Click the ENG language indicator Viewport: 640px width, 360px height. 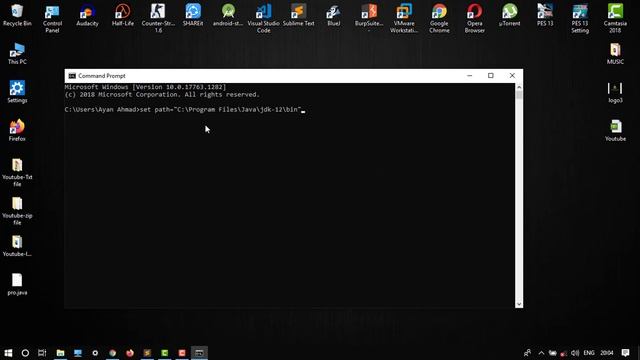pyautogui.click(x=589, y=353)
